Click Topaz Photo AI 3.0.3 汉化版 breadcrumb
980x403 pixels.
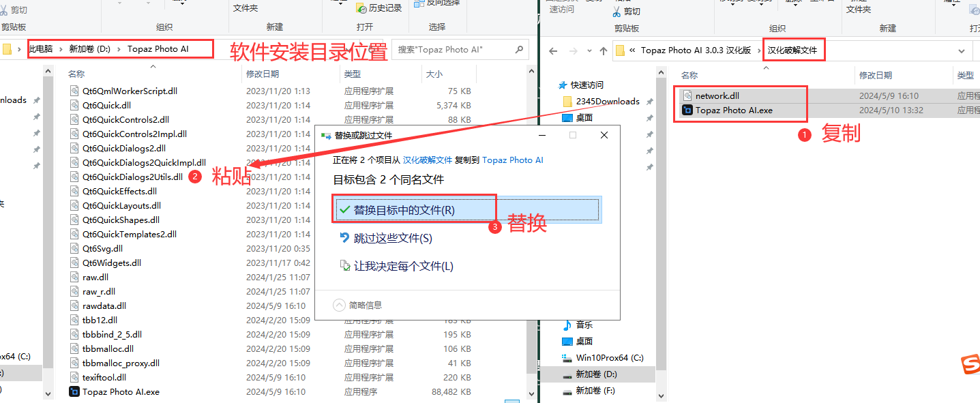click(696, 50)
